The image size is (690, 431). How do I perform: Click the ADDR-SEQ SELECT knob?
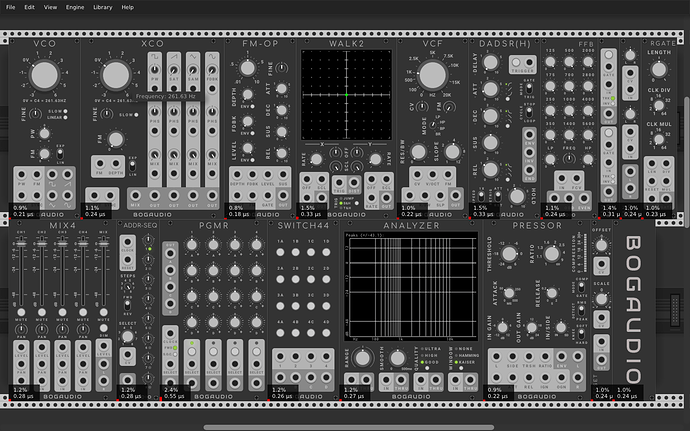pos(127,337)
